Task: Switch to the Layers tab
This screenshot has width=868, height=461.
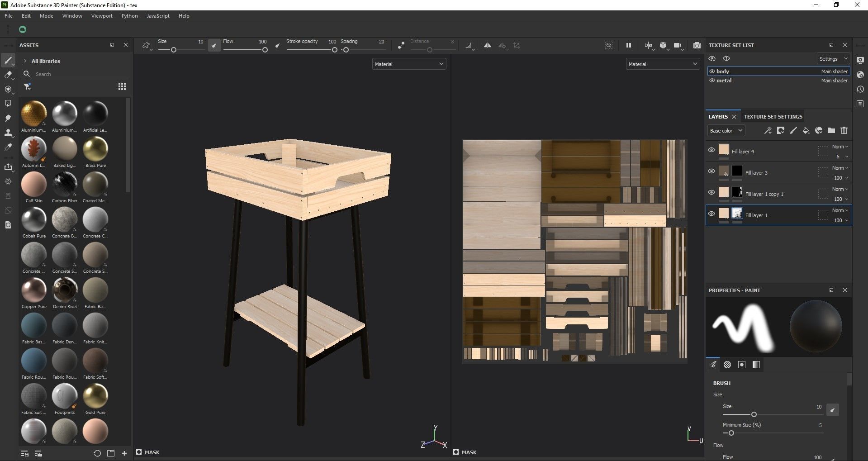Action: (718, 117)
